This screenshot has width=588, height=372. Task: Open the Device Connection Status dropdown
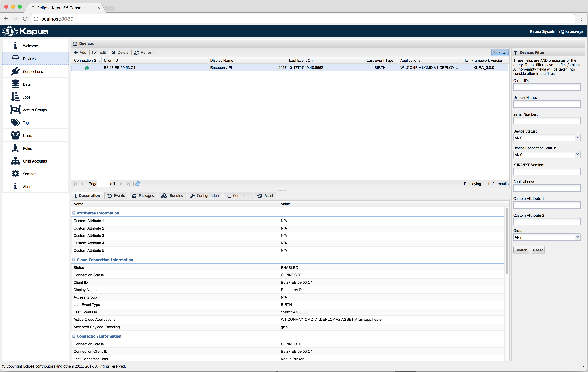click(577, 154)
